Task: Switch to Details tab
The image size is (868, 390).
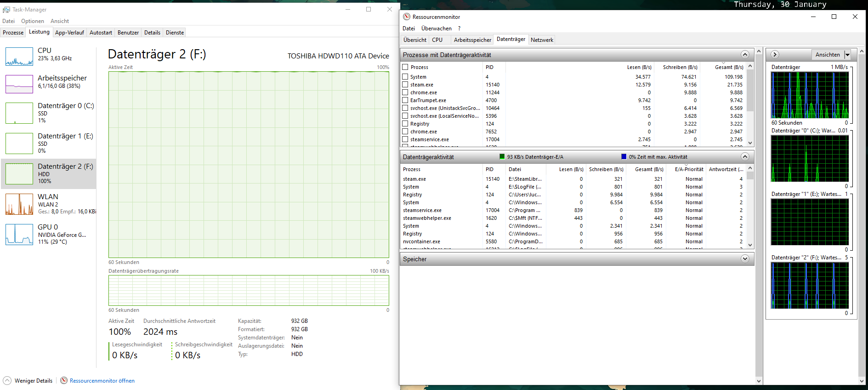Action: (152, 32)
